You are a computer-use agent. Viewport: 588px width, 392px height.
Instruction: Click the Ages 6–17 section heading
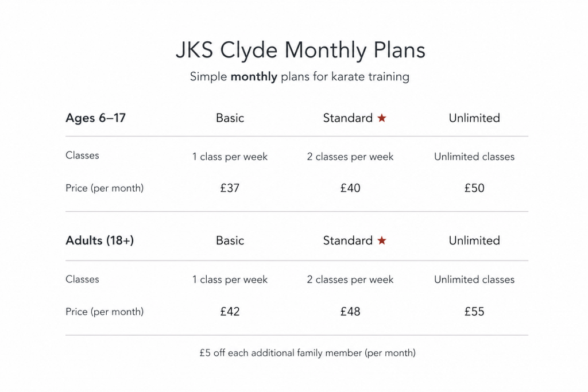click(x=95, y=118)
